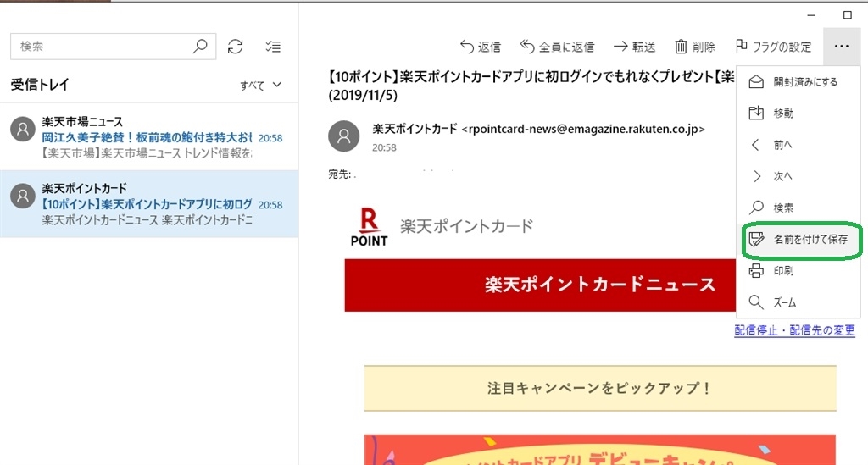This screenshot has width=868, height=465.
Task: Enter selection mode via checklist icon
Action: point(273,47)
